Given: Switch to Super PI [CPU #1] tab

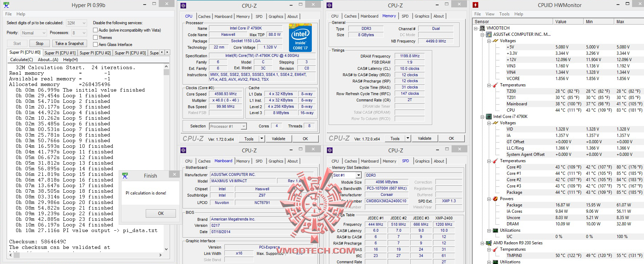Looking at the screenshot, I should click(60, 53).
